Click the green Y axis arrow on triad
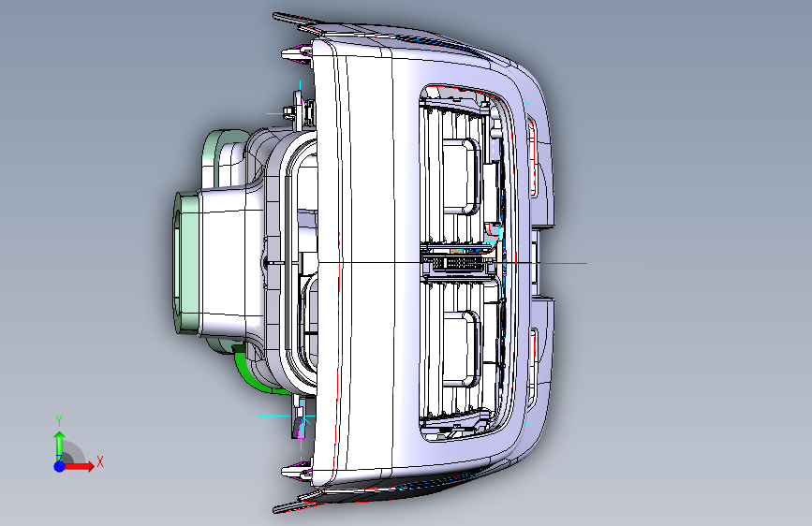 60,446
